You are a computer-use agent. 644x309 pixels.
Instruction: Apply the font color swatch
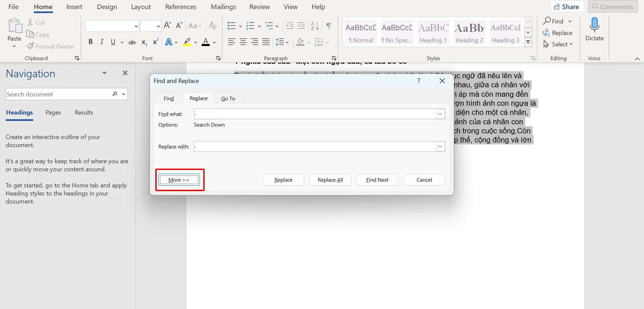coord(206,42)
